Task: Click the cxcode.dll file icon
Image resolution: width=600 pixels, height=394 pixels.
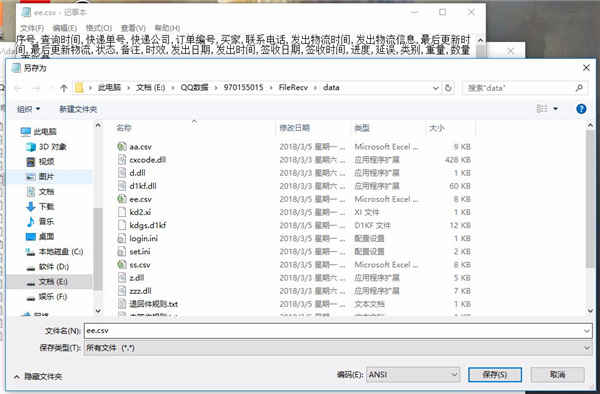Action: point(122,160)
